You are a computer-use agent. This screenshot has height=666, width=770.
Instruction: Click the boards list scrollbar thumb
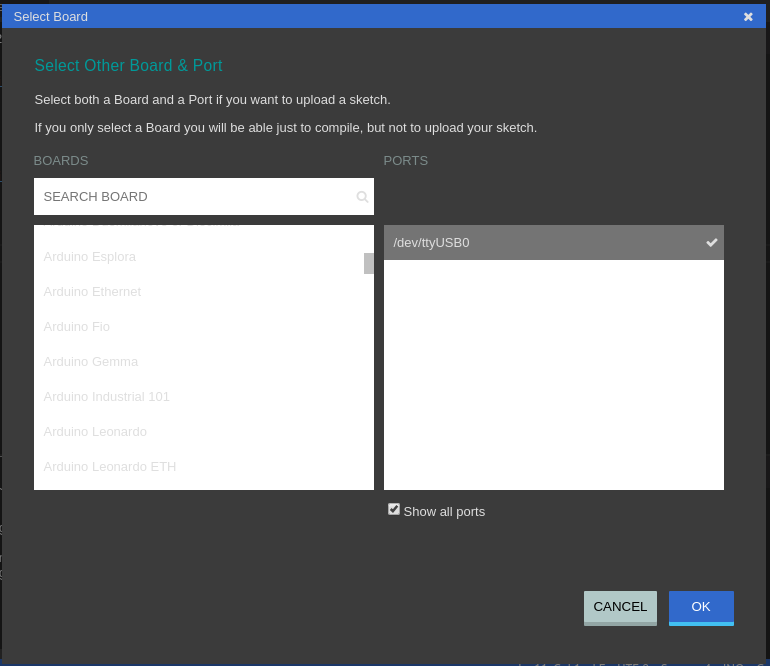[368, 263]
